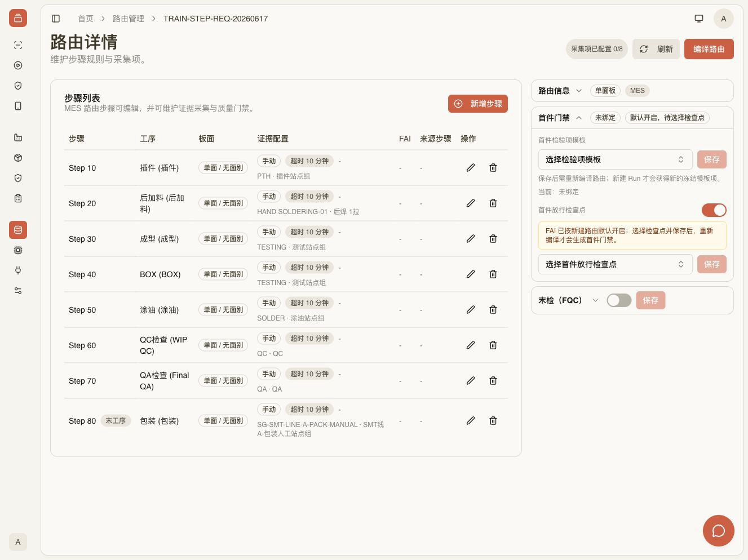
Task: Click the shield-check icon just below the play icon
Action: pyautogui.click(x=18, y=86)
